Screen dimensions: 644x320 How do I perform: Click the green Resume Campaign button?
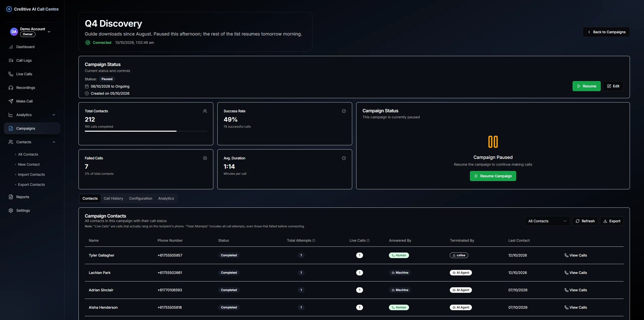coord(493,176)
